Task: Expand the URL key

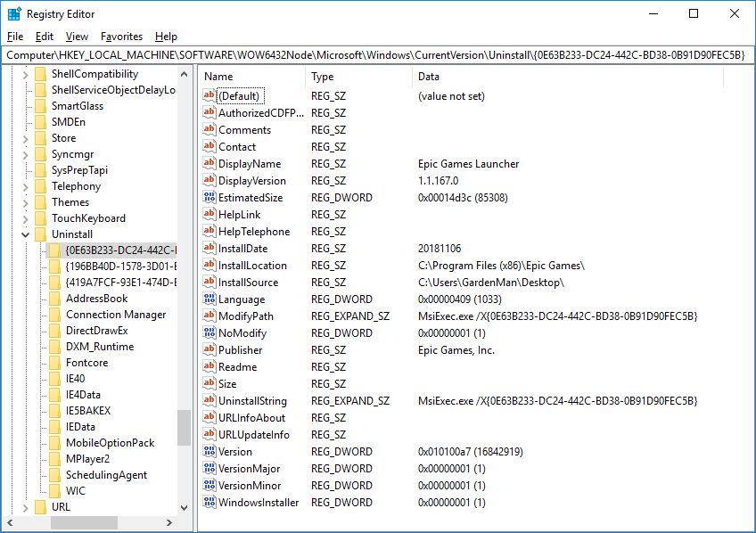Action: [26, 507]
